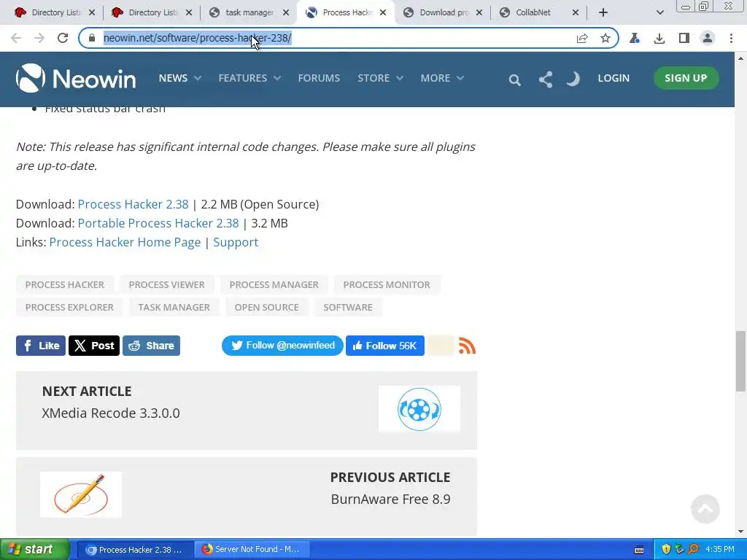Screen dimensions: 747x560
Task: Open the Support link
Action: (236, 242)
